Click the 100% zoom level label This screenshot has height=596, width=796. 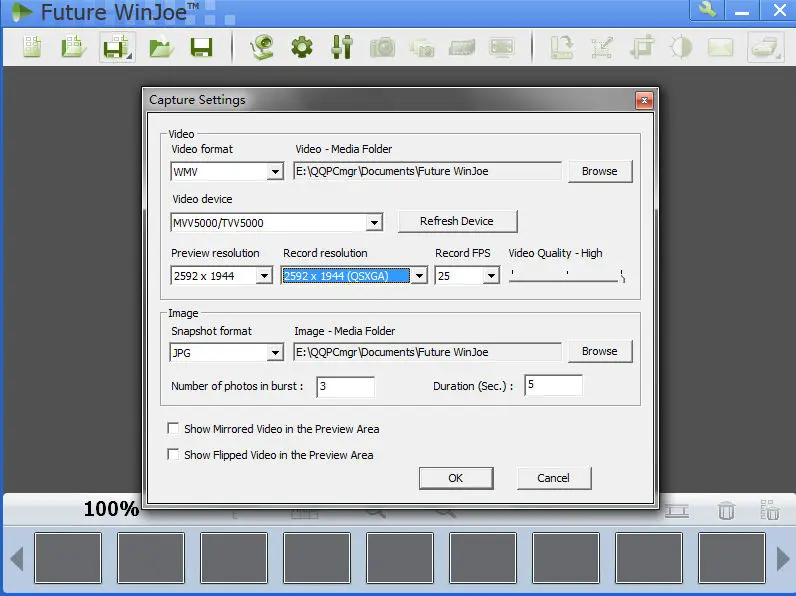(111, 509)
